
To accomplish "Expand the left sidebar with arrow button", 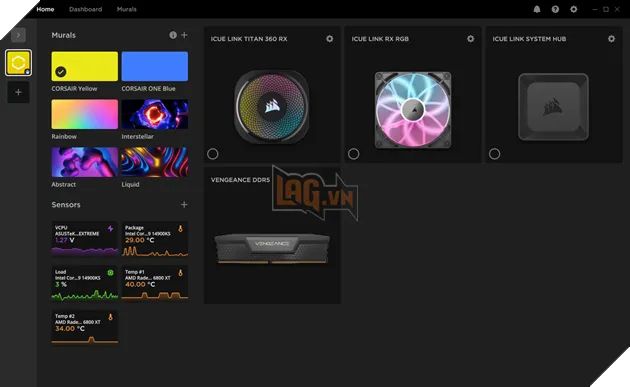I will 18,35.
